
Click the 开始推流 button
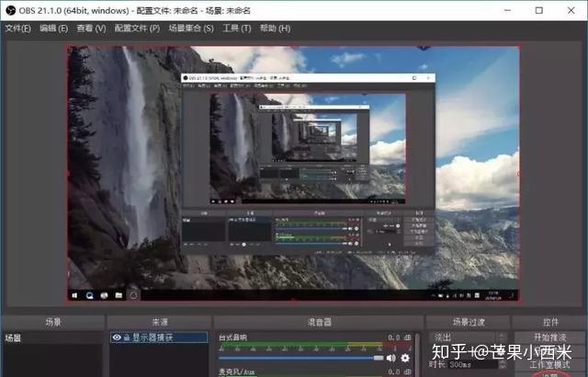pyautogui.click(x=549, y=337)
